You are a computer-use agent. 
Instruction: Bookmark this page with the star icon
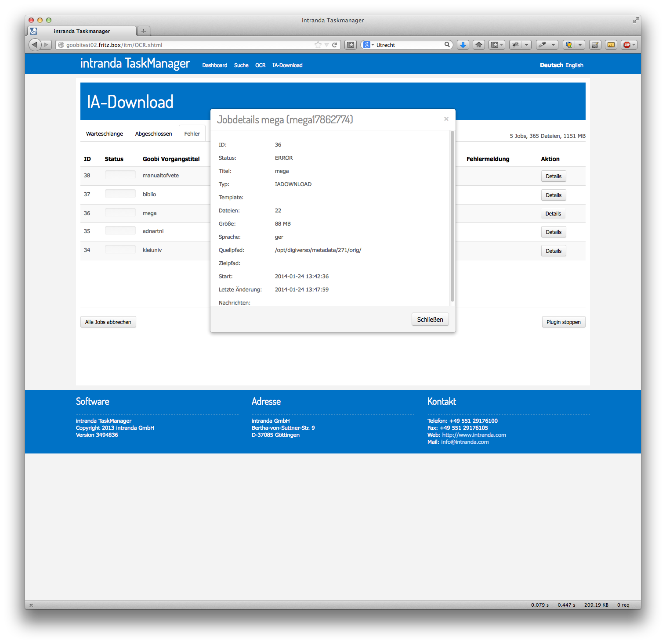pos(318,45)
